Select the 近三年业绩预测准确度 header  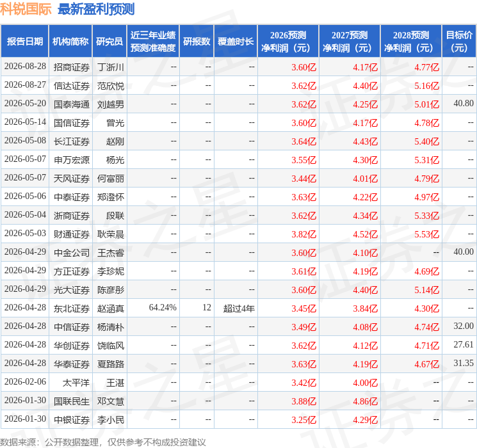(153, 42)
